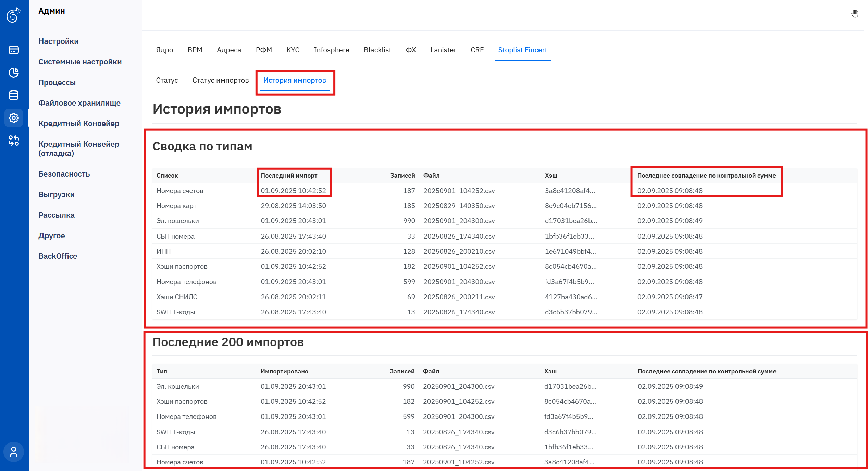Click the Админ title
The width and height of the screenshot is (868, 471).
52,11
